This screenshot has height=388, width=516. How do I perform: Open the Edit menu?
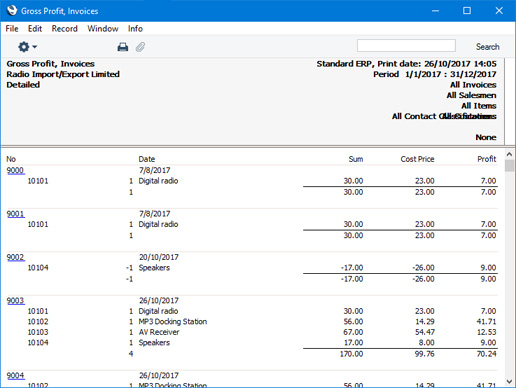click(x=35, y=29)
